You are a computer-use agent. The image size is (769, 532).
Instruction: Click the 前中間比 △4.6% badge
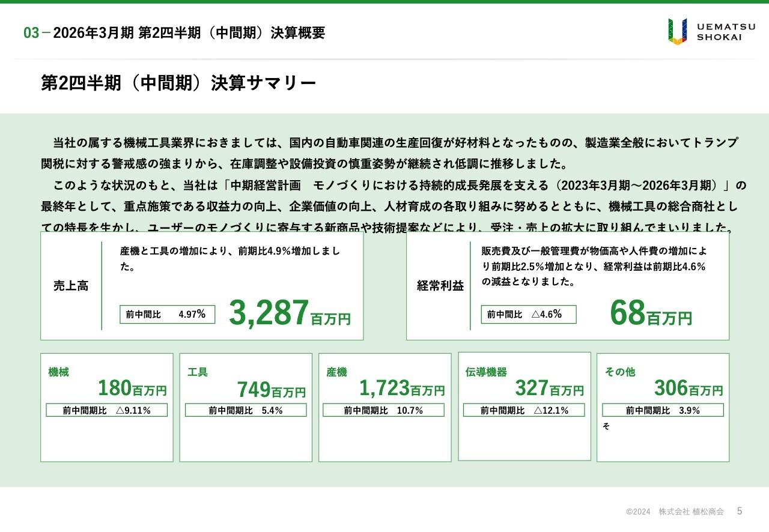(529, 314)
